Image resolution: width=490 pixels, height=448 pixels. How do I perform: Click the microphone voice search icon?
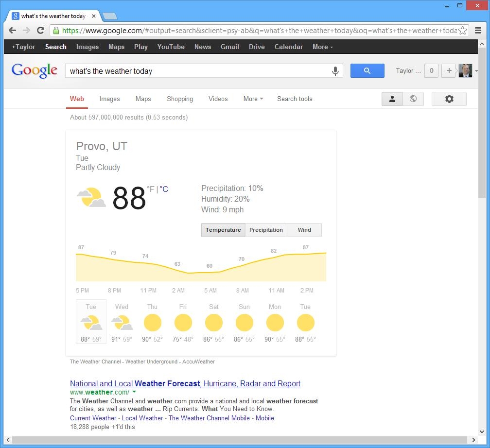(335, 71)
